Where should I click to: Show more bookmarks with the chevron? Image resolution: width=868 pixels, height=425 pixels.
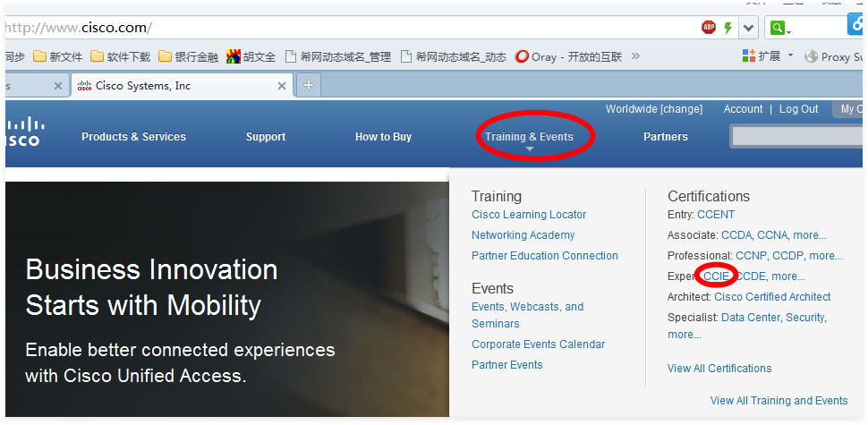635,55
